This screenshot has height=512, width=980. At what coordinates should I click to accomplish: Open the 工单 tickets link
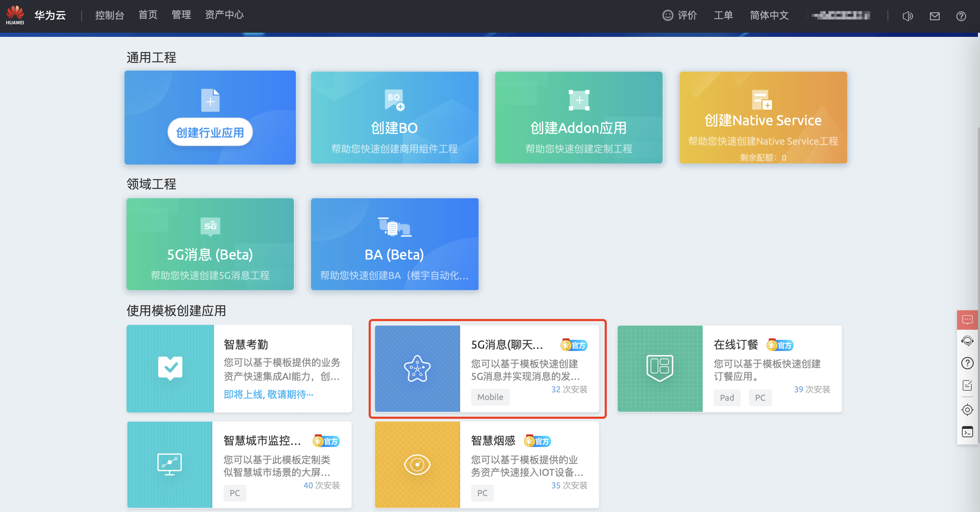tap(723, 15)
